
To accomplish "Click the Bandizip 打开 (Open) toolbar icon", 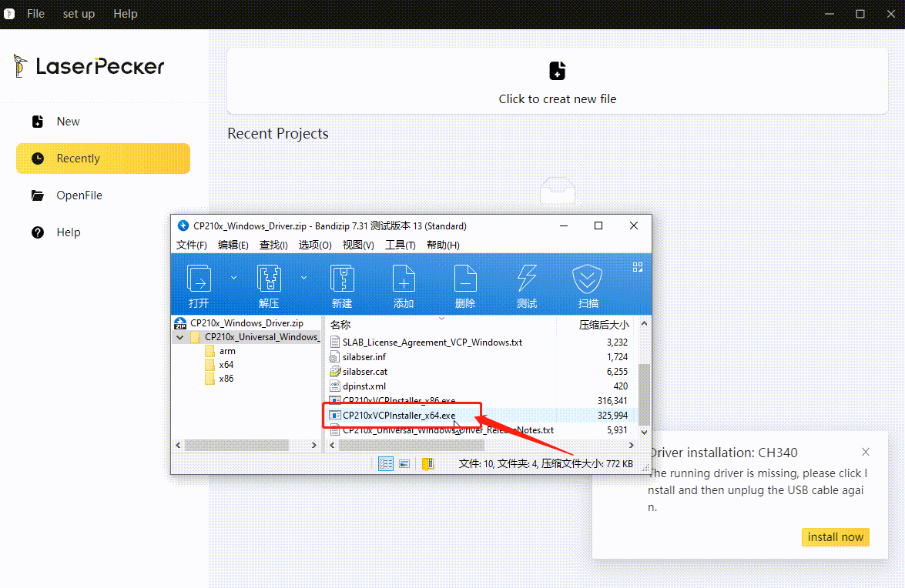I will point(199,279).
